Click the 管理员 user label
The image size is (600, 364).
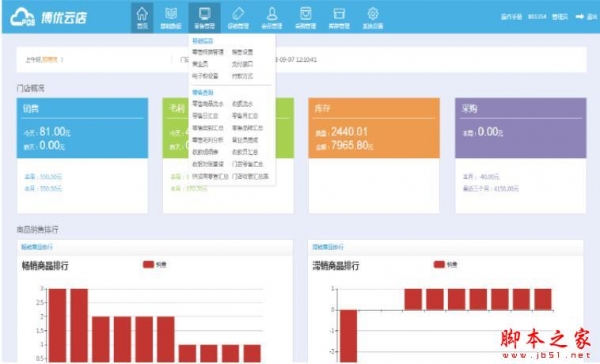tap(560, 16)
